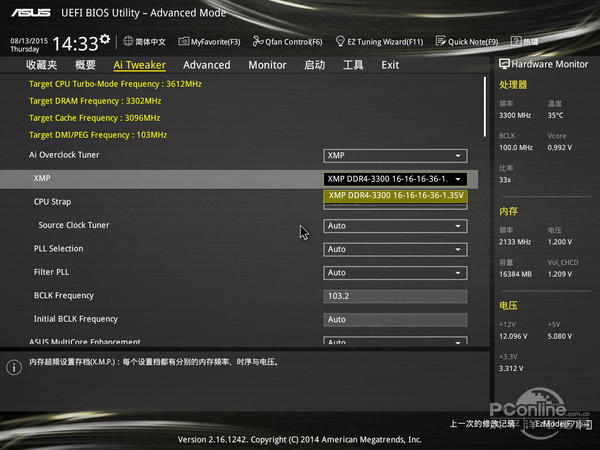This screenshot has height=450, width=600.
Task: Expand the Source Clock Tuner dropdown
Action: [395, 226]
